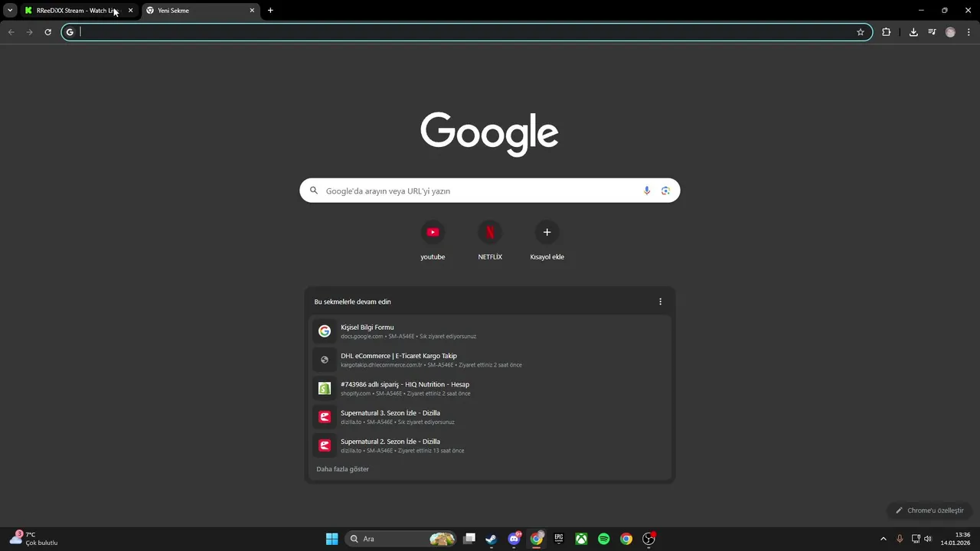Open the Chrome three-dot menu
The height and width of the screenshot is (551, 980).
[x=969, y=32]
